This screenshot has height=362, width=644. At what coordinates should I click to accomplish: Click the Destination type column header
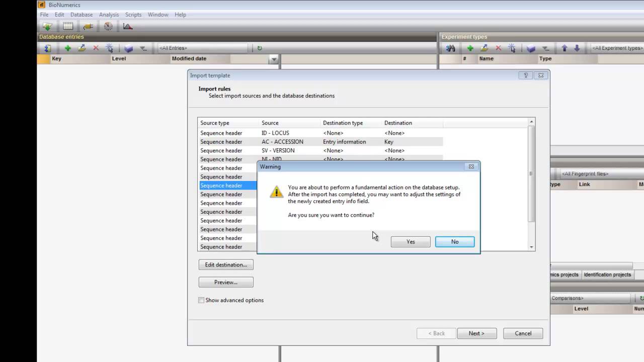(x=351, y=123)
